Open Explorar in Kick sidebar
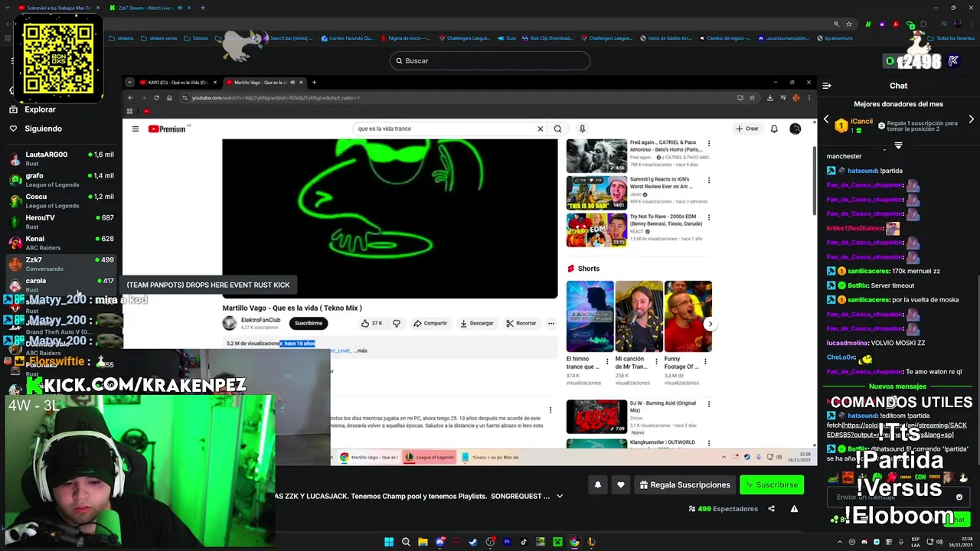Screen dimensions: 980x551 [x=40, y=109]
